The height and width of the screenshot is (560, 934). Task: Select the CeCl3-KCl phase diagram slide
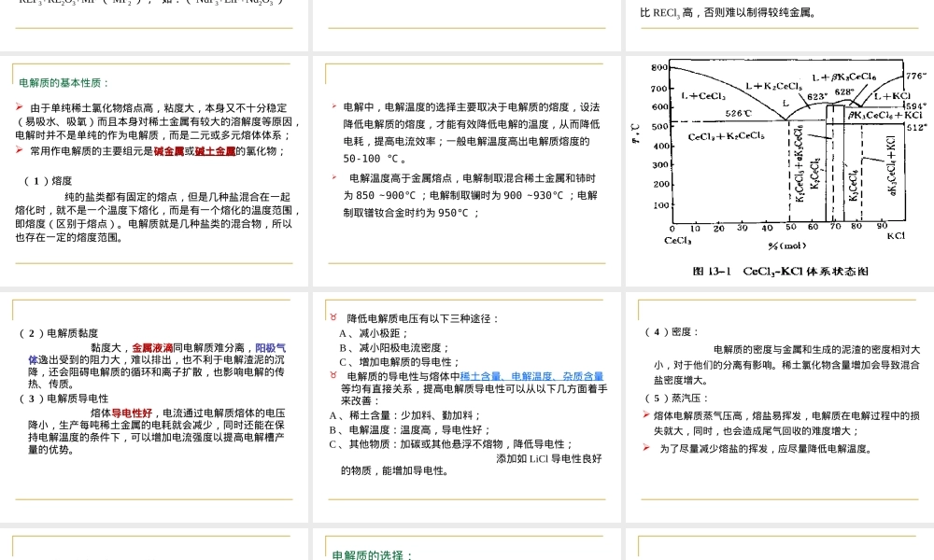[x=780, y=171]
